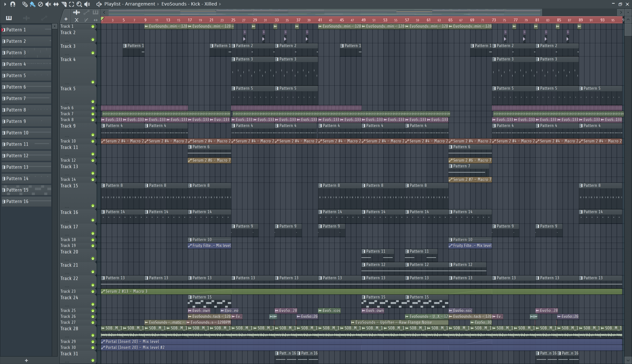This screenshot has width=632, height=364.
Task: Select the Playback scrub speaker tool
Action: (87, 4)
